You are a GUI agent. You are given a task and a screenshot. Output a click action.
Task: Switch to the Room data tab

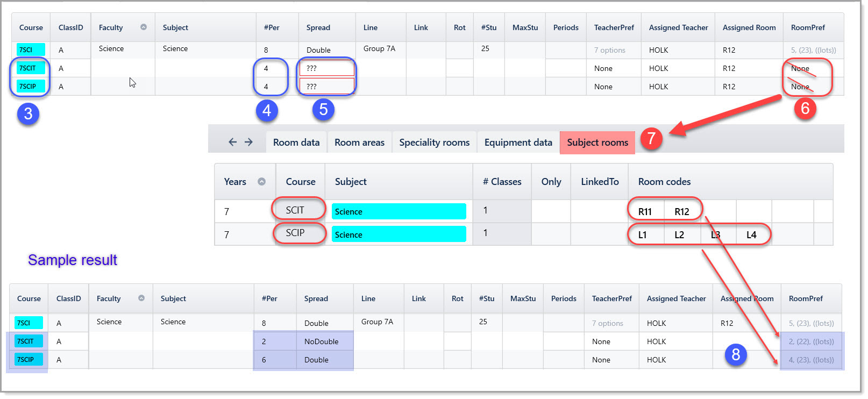coord(296,142)
